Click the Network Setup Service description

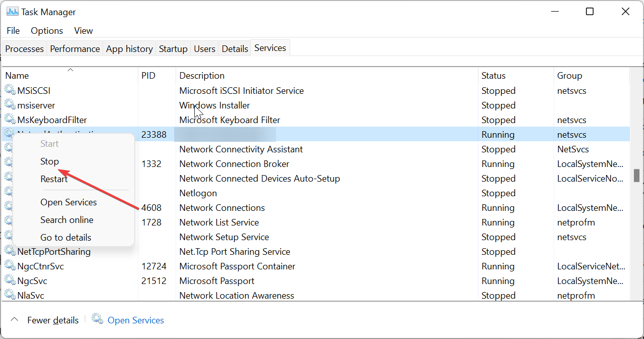224,237
